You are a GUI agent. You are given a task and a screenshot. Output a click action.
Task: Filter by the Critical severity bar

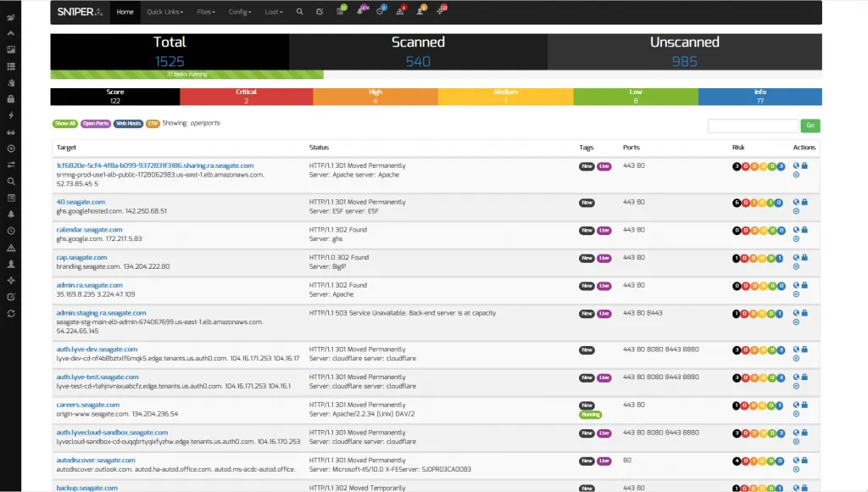(247, 97)
